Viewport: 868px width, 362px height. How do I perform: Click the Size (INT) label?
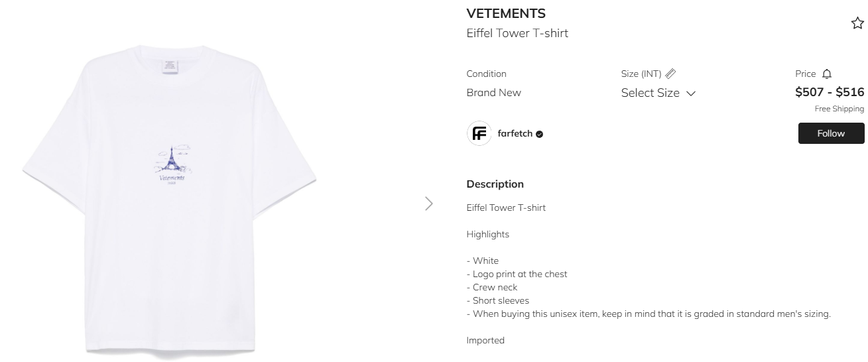(x=641, y=74)
